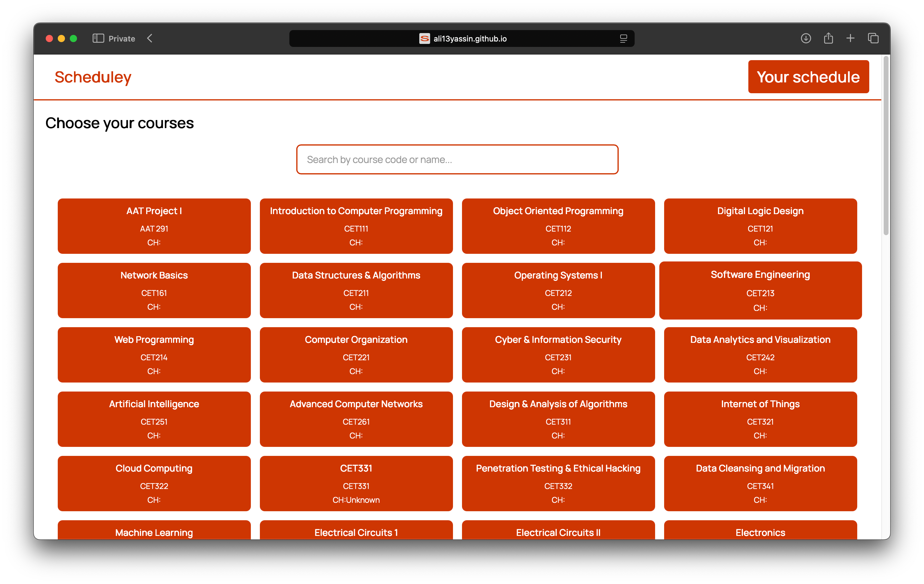This screenshot has height=584, width=924.
Task: Open the downloads icon in toolbar
Action: (805, 38)
